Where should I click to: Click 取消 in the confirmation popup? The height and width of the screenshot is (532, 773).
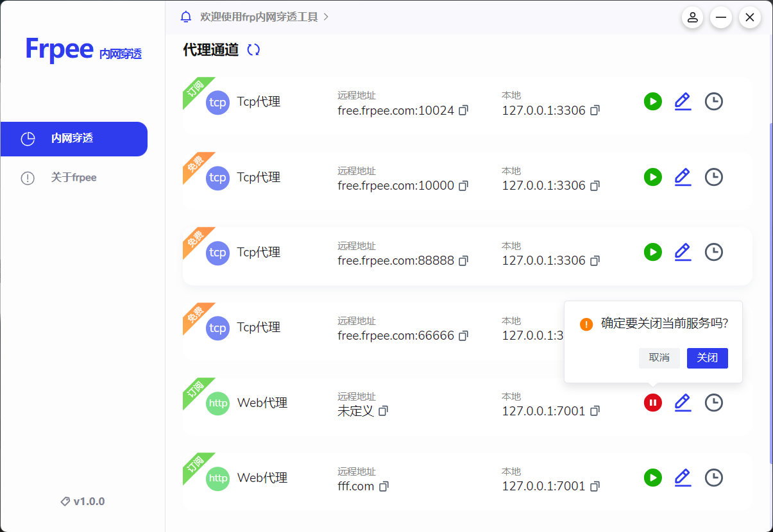click(x=659, y=358)
